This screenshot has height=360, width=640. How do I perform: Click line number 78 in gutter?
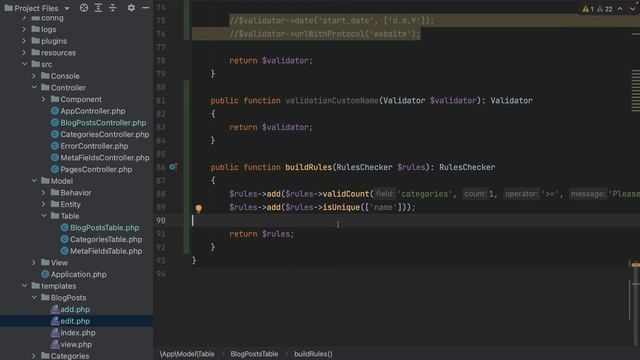pyautogui.click(x=161, y=60)
